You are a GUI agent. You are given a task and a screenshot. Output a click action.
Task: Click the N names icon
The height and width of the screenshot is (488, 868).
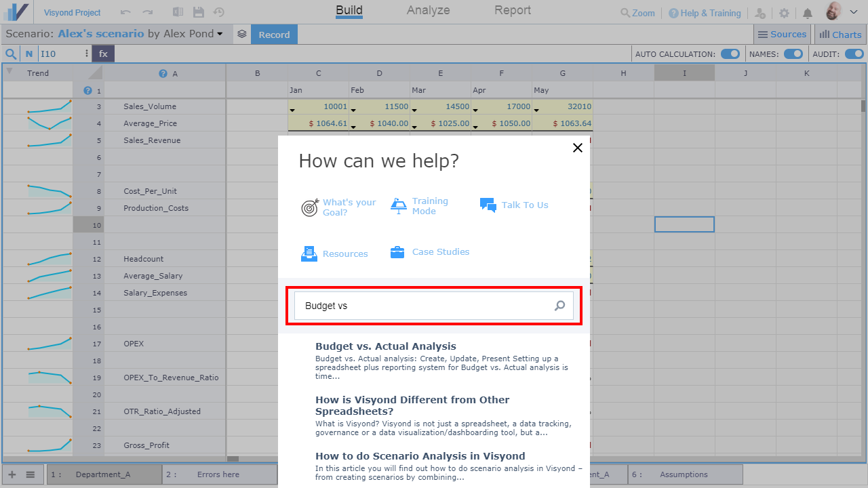(x=29, y=54)
